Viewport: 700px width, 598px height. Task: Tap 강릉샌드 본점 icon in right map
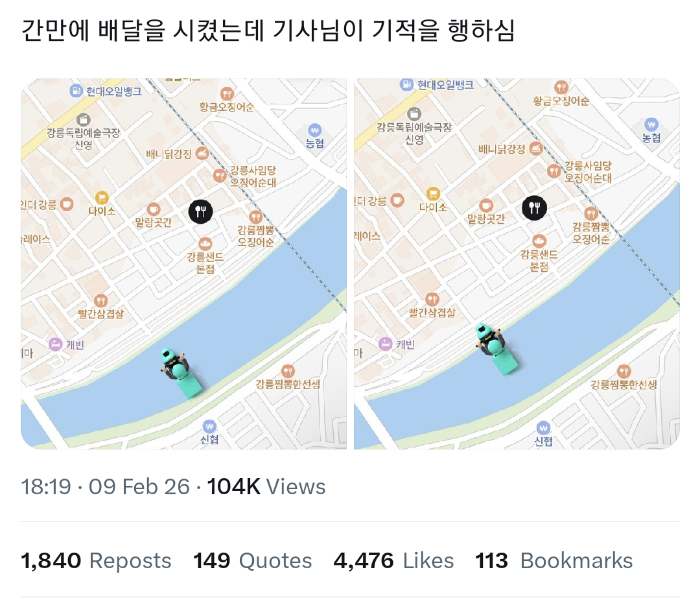pyautogui.click(x=539, y=241)
